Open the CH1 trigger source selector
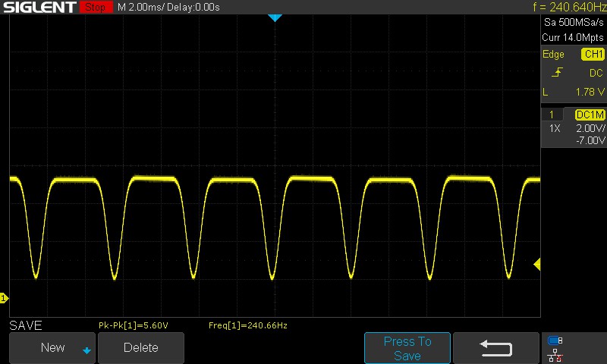Viewport: 607px width, 364px height. 593,55
